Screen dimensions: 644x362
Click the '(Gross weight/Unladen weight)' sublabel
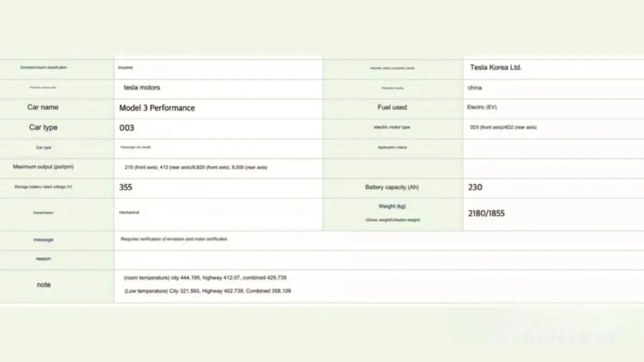pyautogui.click(x=392, y=220)
